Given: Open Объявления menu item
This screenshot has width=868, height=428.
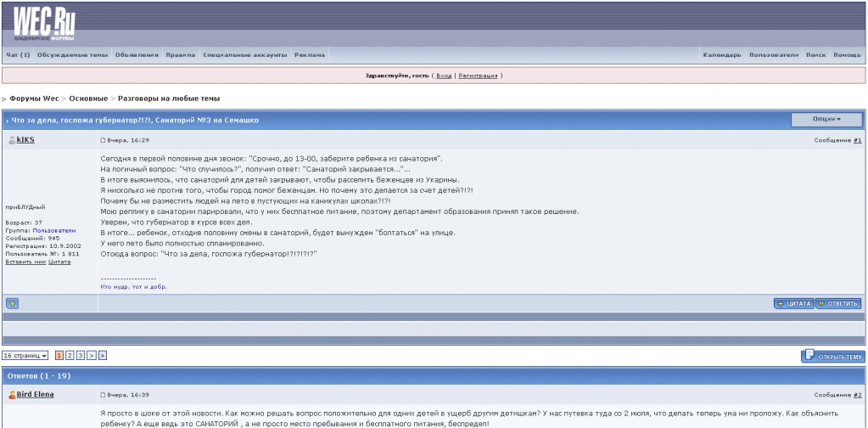Looking at the screenshot, I should (137, 55).
